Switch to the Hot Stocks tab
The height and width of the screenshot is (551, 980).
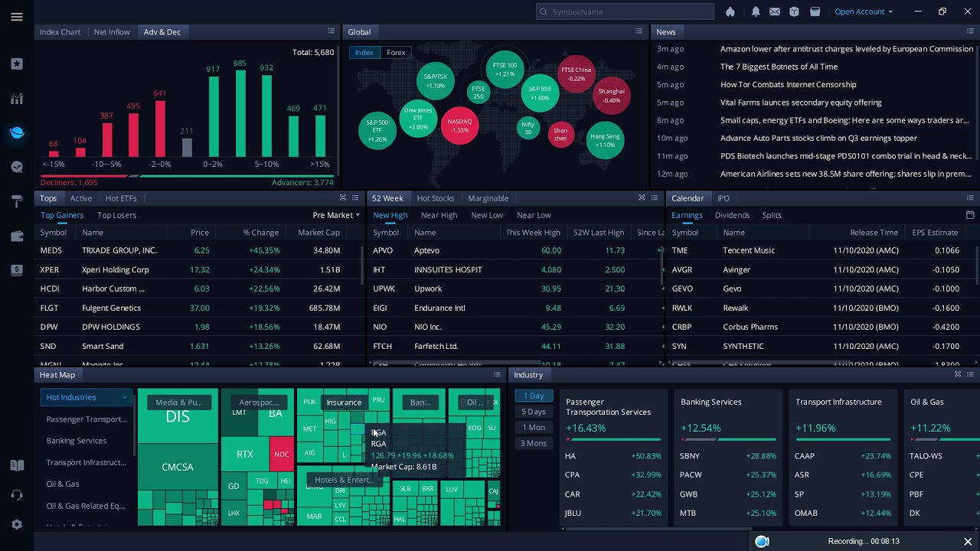(436, 198)
